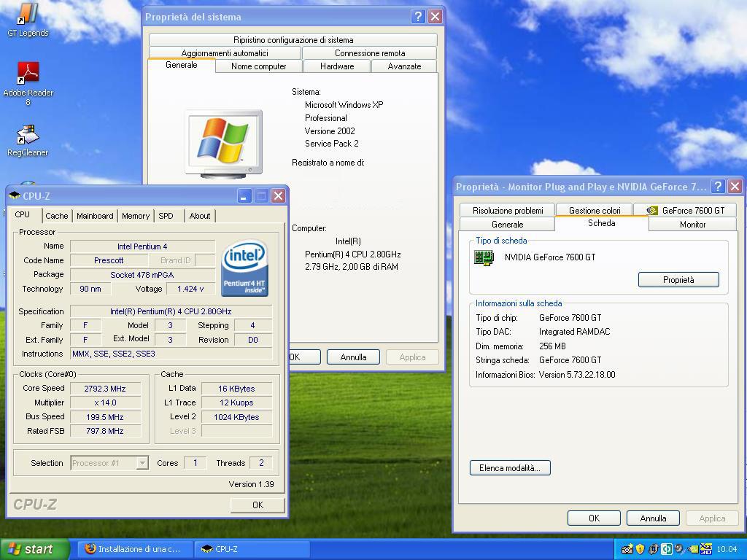Click the CPU-Z chip icon in its title bar
Image resolution: width=747 pixels, height=560 pixels.
tap(15, 195)
